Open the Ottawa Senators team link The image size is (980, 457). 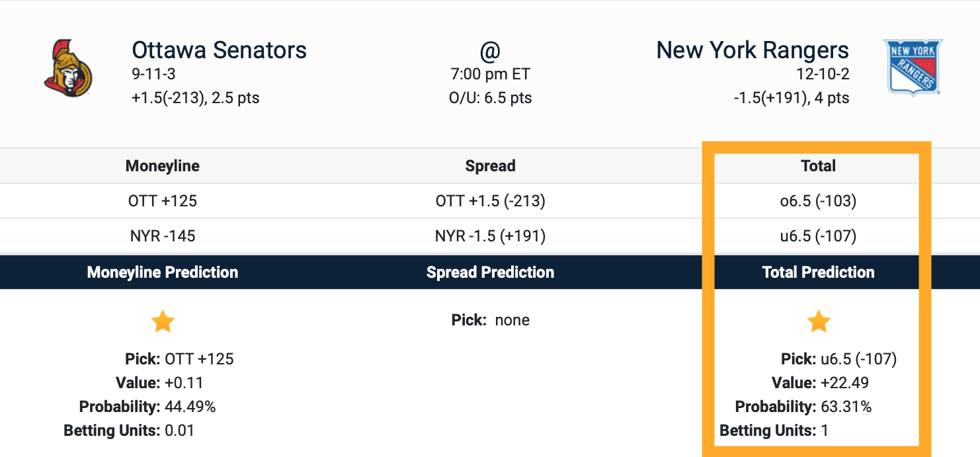[x=219, y=50]
